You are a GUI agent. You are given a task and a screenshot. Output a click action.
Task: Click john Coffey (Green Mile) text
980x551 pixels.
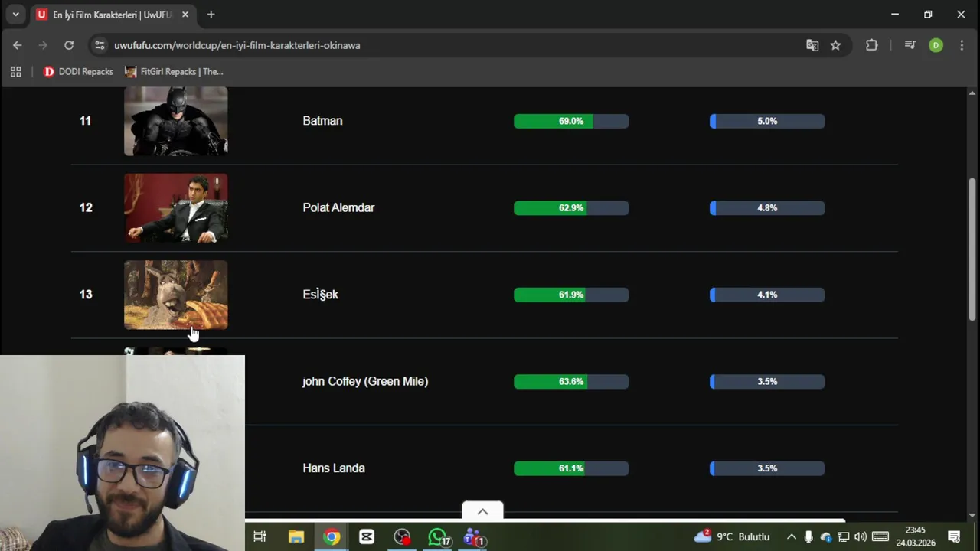(x=365, y=381)
